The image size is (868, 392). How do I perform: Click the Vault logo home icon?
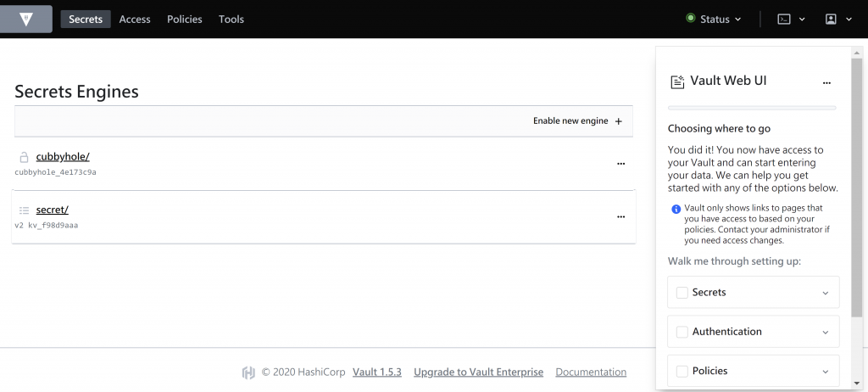(x=25, y=19)
